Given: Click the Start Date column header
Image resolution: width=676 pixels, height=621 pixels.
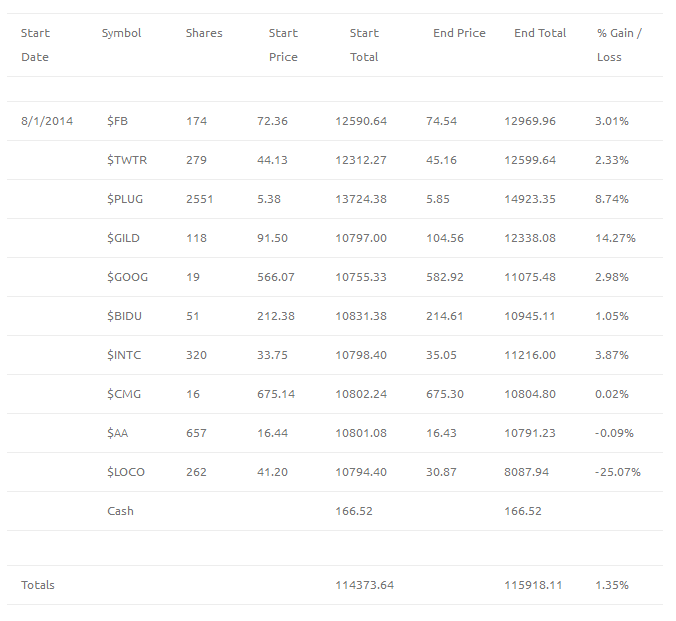Looking at the screenshot, I should (x=35, y=45).
